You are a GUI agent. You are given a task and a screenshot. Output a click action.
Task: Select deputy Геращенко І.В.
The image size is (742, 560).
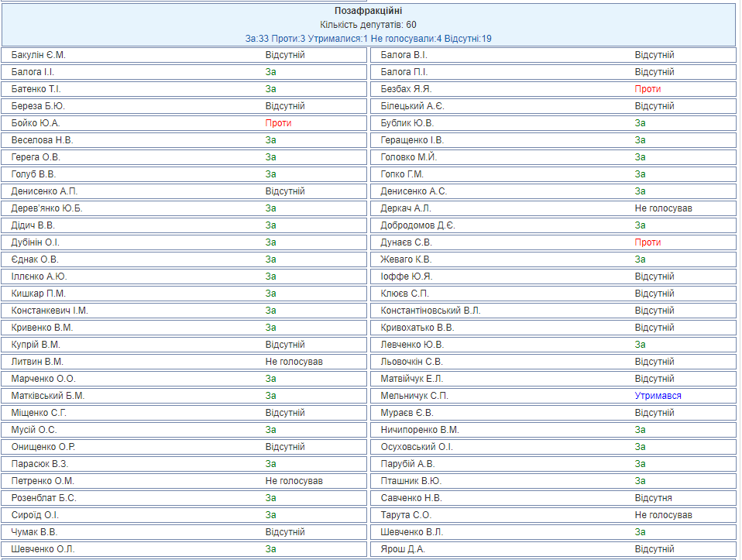point(412,140)
